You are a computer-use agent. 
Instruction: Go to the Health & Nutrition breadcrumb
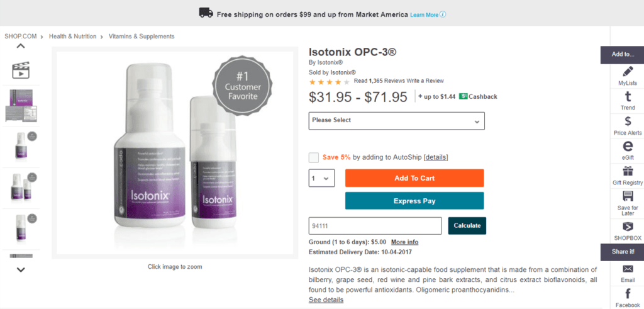[73, 36]
